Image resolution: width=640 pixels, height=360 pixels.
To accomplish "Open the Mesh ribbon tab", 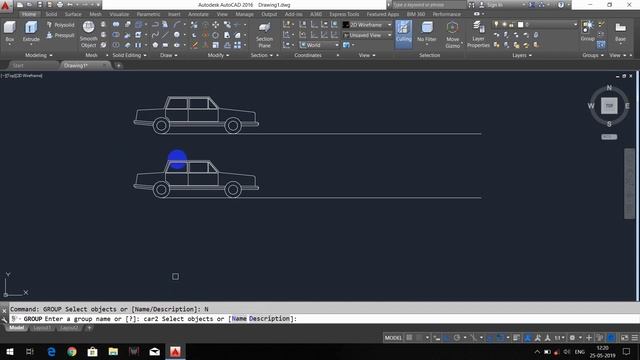I will (x=95, y=14).
